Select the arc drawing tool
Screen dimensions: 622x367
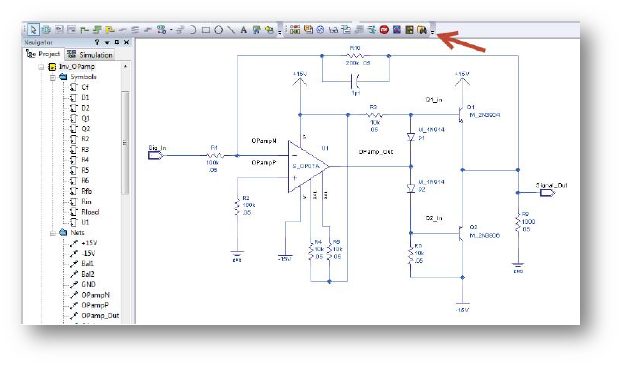192,30
